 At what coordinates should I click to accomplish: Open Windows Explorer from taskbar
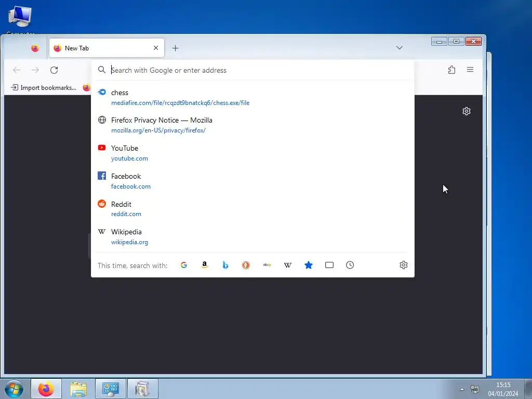(78, 389)
